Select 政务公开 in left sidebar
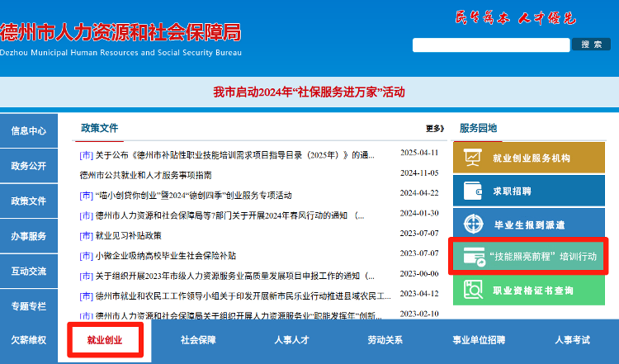 tap(28, 166)
